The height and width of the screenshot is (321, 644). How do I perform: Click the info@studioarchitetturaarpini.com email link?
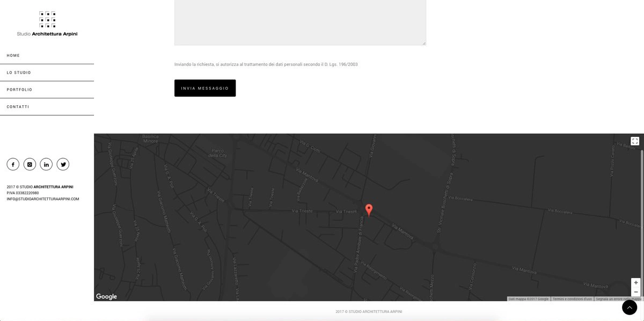point(43,199)
